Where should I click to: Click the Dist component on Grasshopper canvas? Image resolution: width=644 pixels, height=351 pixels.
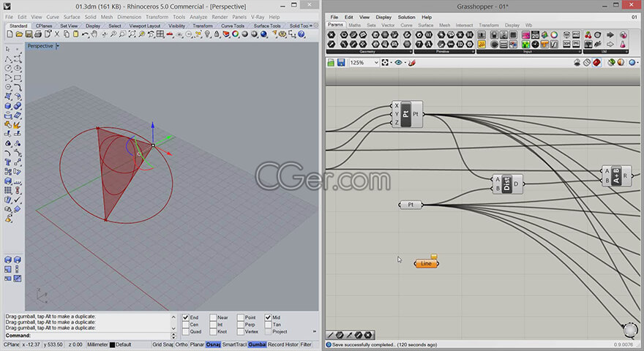coord(507,184)
